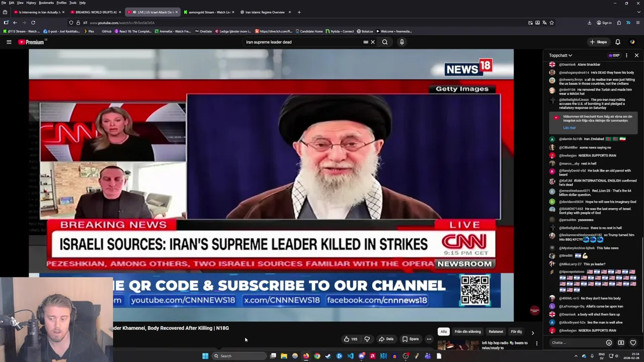This screenshot has width=644, height=362.
Task: Go to YouTube Premium home logo
Action: pyautogui.click(x=31, y=42)
